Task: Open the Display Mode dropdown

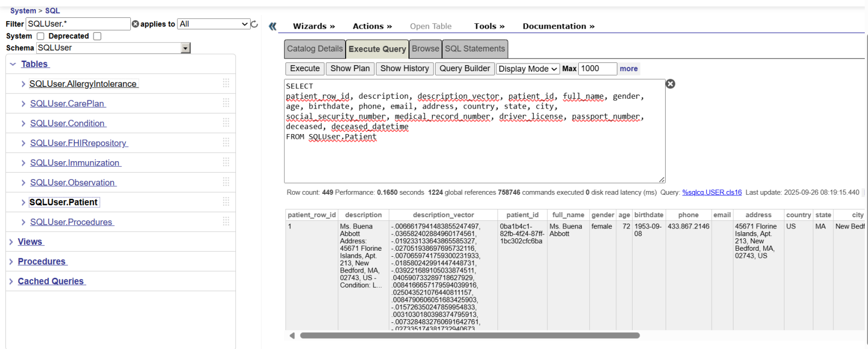Action: [528, 69]
